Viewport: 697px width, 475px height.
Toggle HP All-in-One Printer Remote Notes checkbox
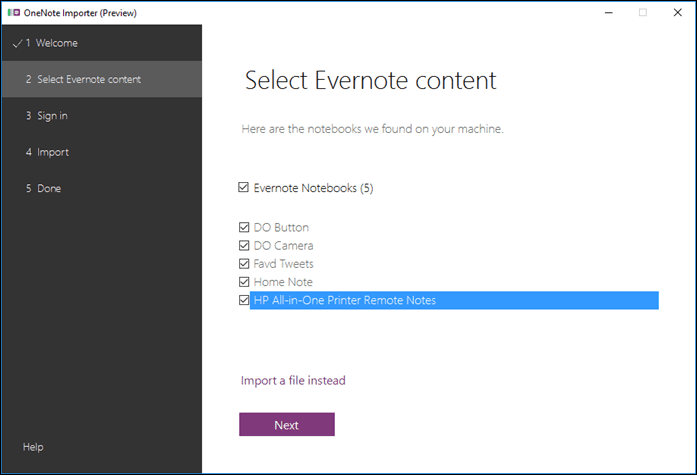[244, 300]
